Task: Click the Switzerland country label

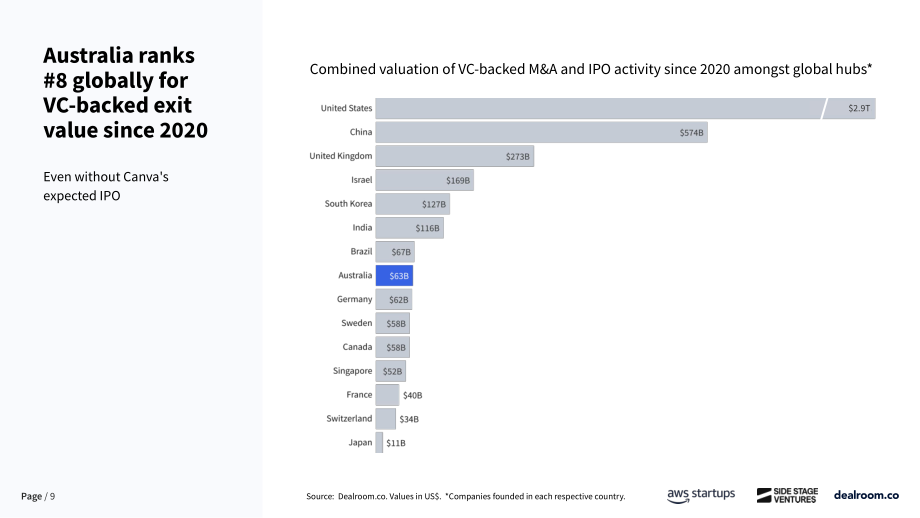Action: [349, 418]
